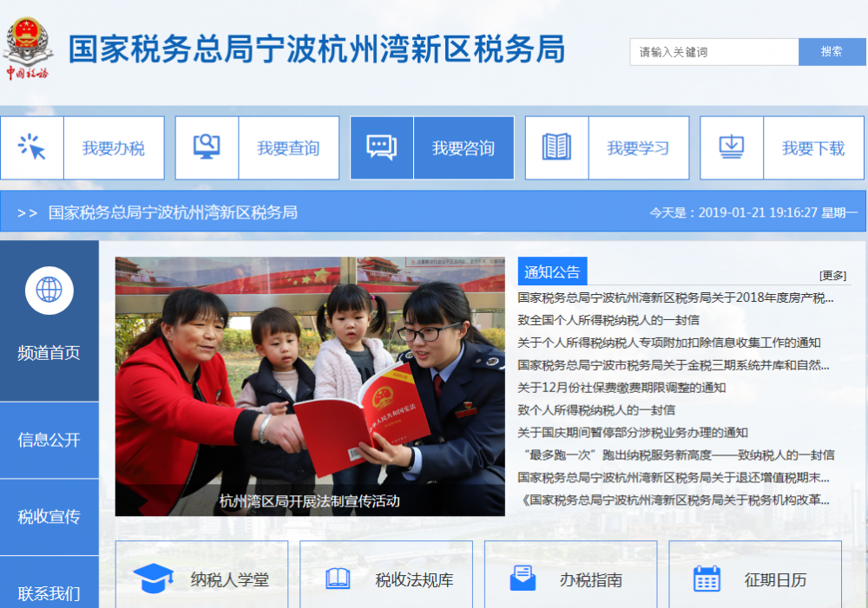Screen dimensions: 868x608
Task: Click the 我要查询 monitor icon
Action: (207, 147)
